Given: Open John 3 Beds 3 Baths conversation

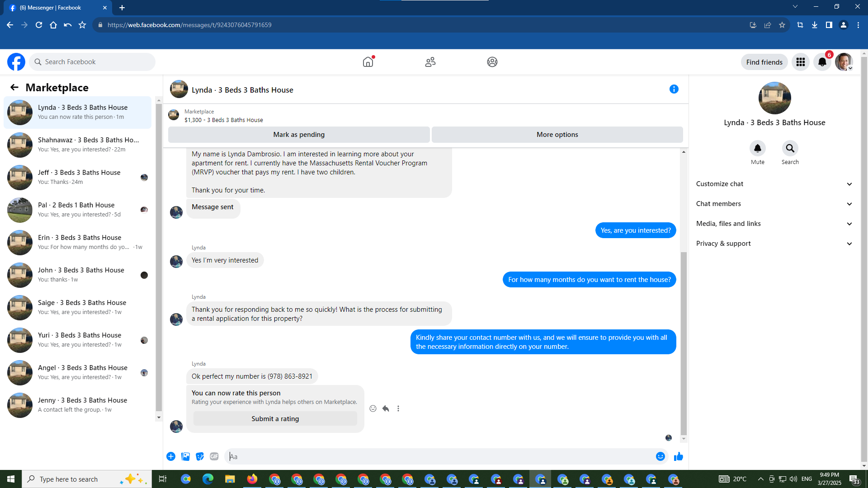Looking at the screenshot, I should (78, 275).
